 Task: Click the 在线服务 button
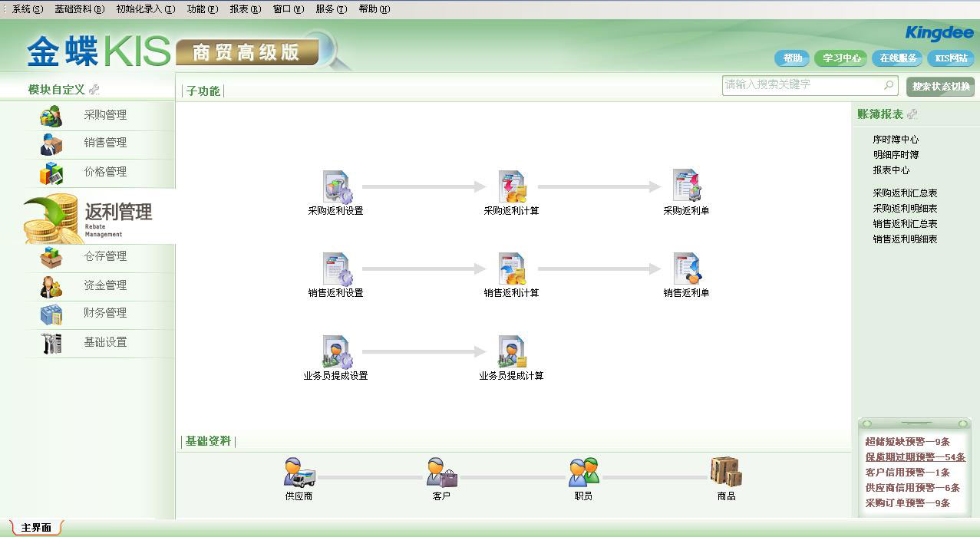tap(898, 58)
